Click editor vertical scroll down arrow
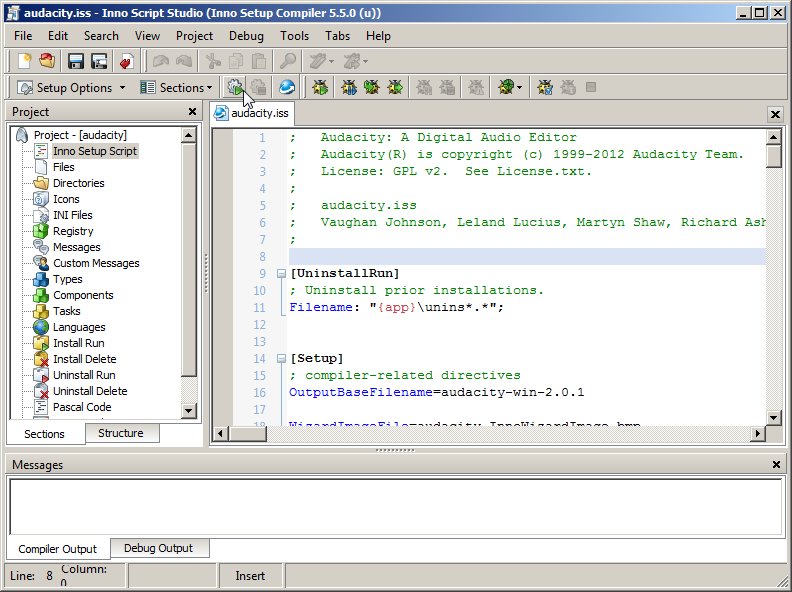792x592 pixels. pos(774,417)
